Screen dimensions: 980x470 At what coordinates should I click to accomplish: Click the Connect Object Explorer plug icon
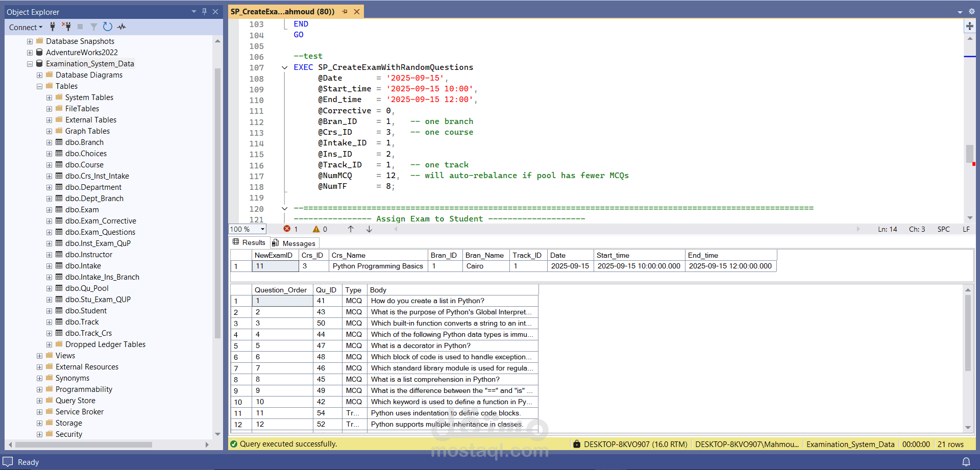tap(53, 27)
